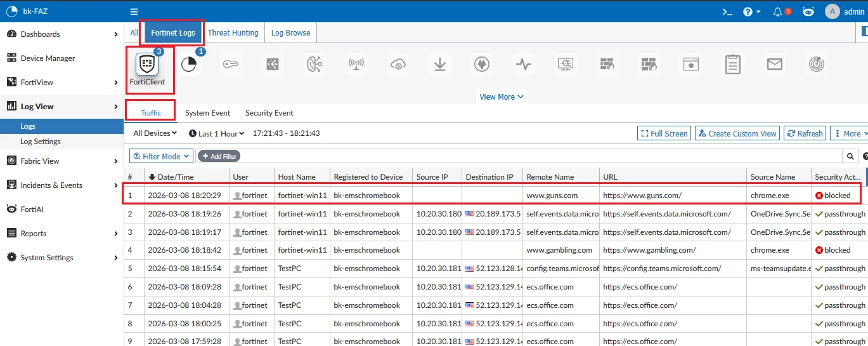Select the clipboard log type icon
Viewport: 868px width, 346px height.
pyautogui.click(x=733, y=64)
